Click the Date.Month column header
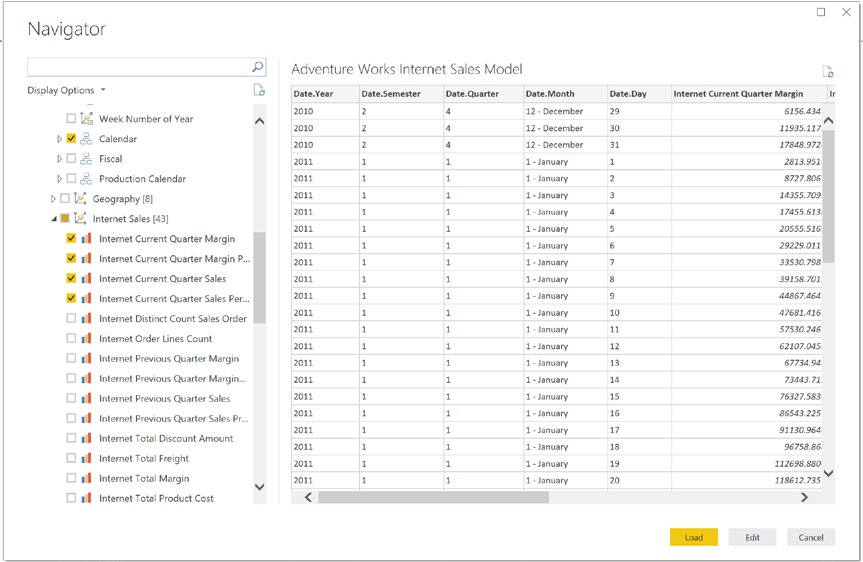863x562 pixels. (x=565, y=94)
